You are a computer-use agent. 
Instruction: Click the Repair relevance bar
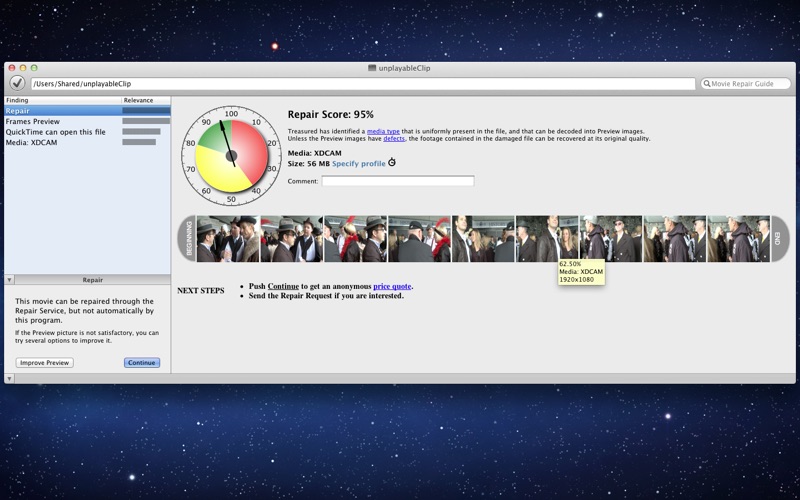[146, 111]
